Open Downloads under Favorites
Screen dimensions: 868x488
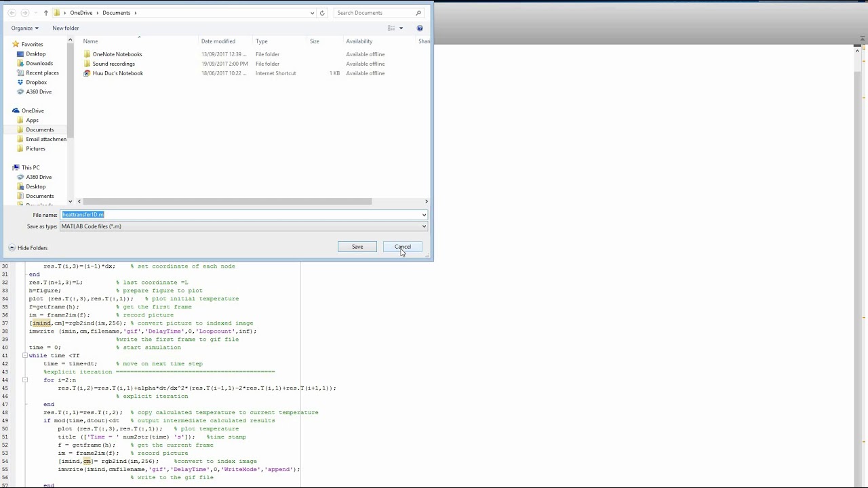[x=39, y=63]
